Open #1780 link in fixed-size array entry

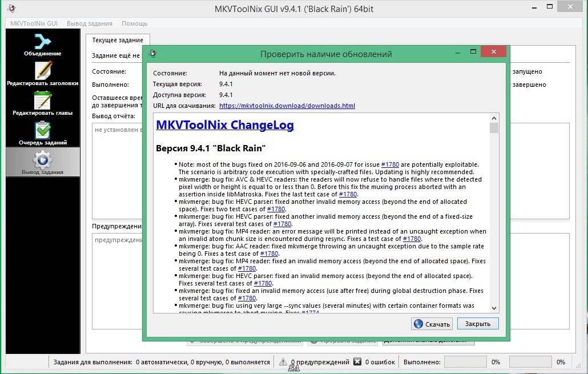(x=282, y=224)
